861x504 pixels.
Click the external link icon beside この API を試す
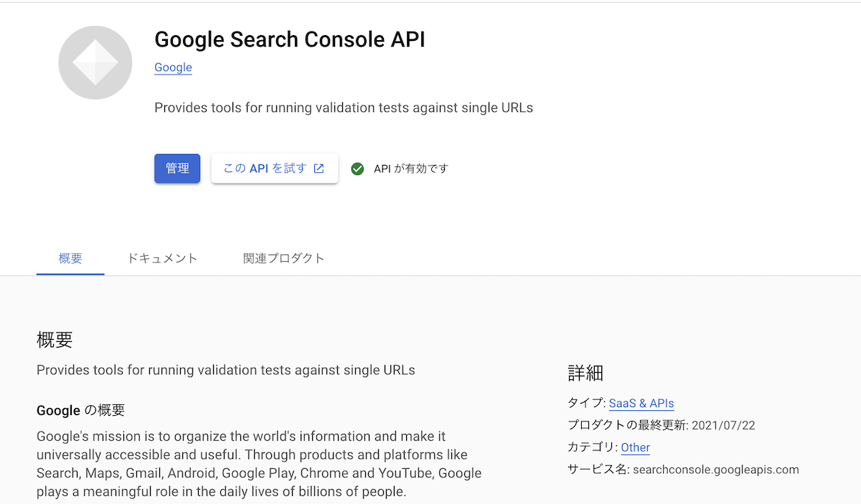tap(318, 168)
